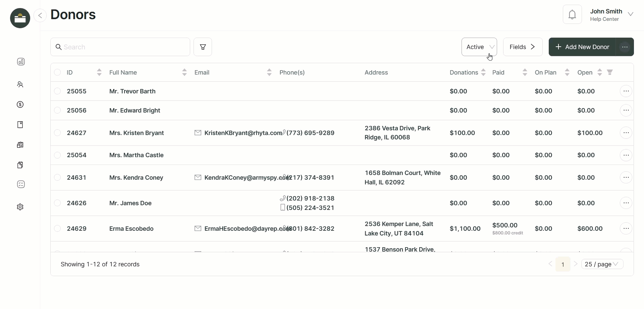Open Settings via the gear icon
This screenshot has height=309, width=644.
tap(20, 207)
